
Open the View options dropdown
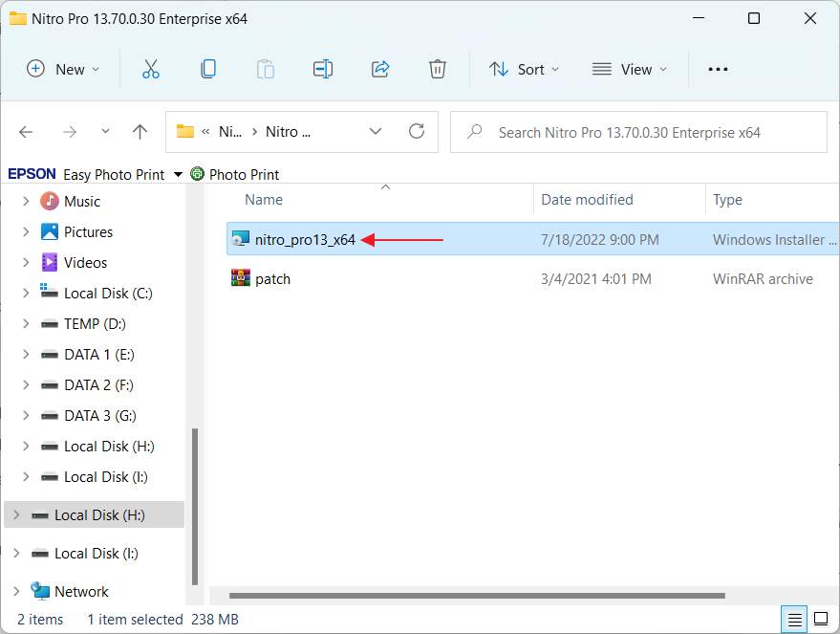[x=630, y=69]
